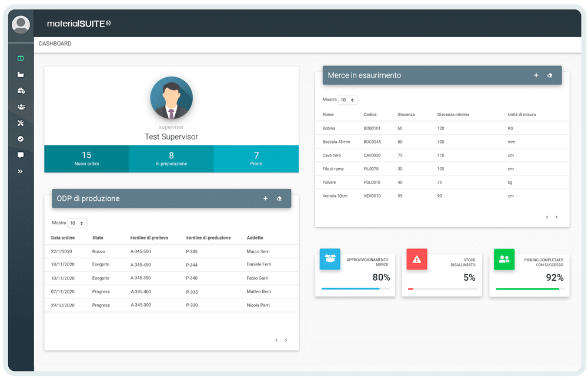Select the In preparazione tab
588x382 pixels.
tap(171, 159)
